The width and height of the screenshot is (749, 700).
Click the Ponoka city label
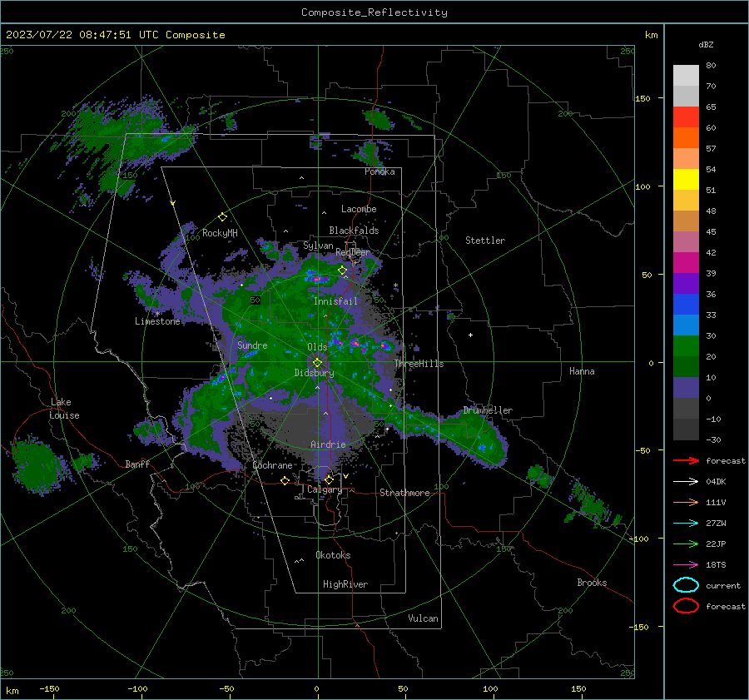point(379,171)
